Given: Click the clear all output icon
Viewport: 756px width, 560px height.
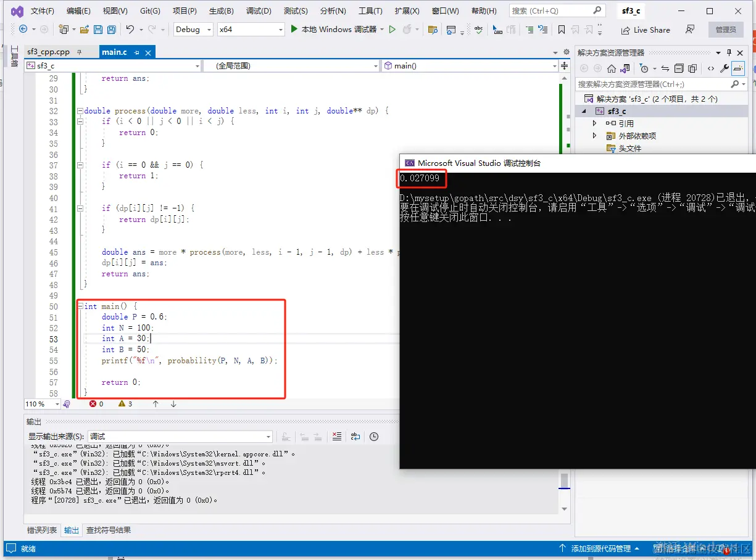Looking at the screenshot, I should (336, 436).
